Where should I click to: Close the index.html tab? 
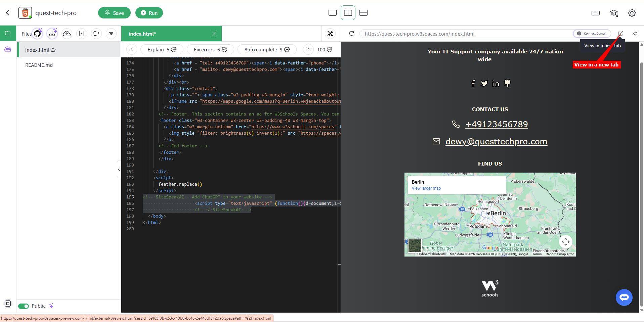(x=214, y=34)
